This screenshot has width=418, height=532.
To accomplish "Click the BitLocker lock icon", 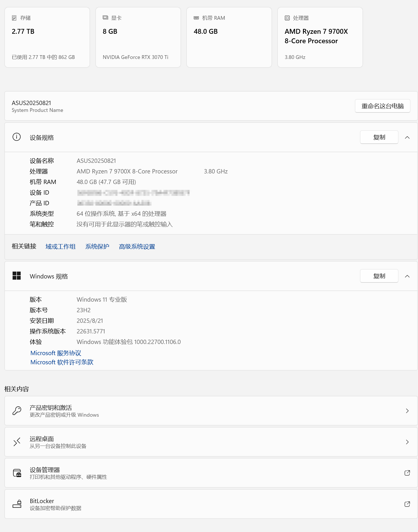I will click(x=17, y=504).
